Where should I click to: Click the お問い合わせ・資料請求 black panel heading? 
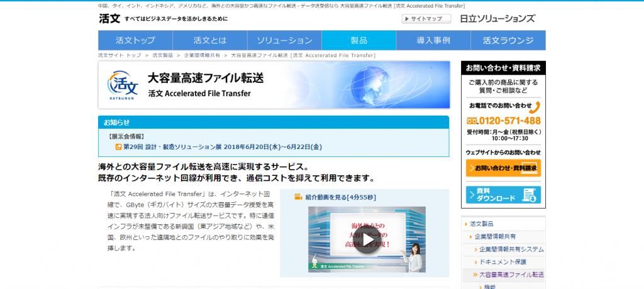pyautogui.click(x=503, y=68)
